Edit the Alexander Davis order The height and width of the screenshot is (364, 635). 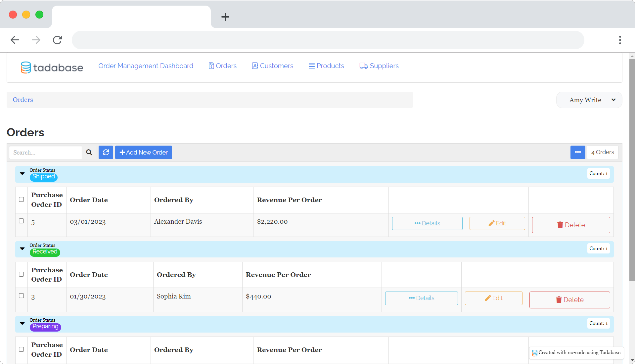497,223
